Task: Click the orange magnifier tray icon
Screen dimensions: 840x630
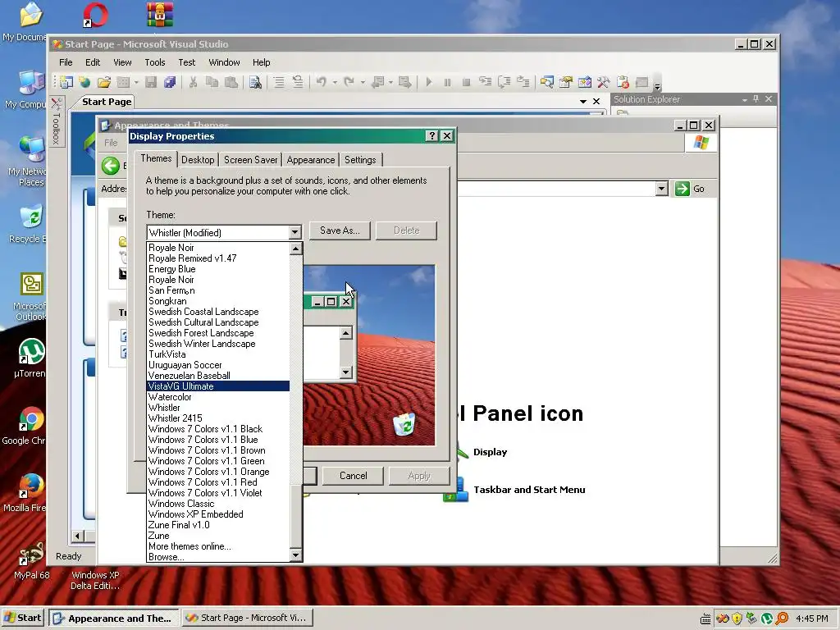Action: tap(782, 619)
